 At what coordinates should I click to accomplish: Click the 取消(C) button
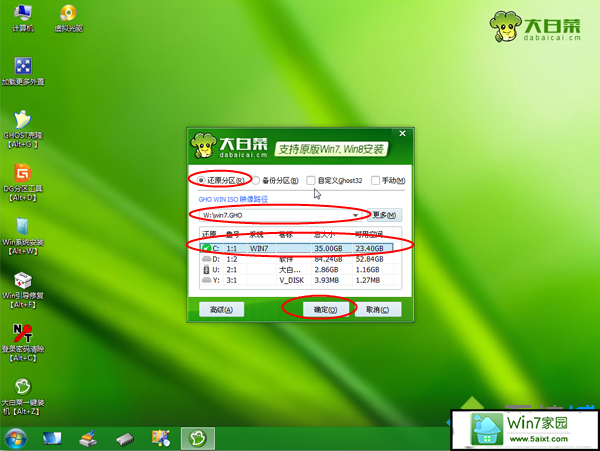[x=378, y=309]
